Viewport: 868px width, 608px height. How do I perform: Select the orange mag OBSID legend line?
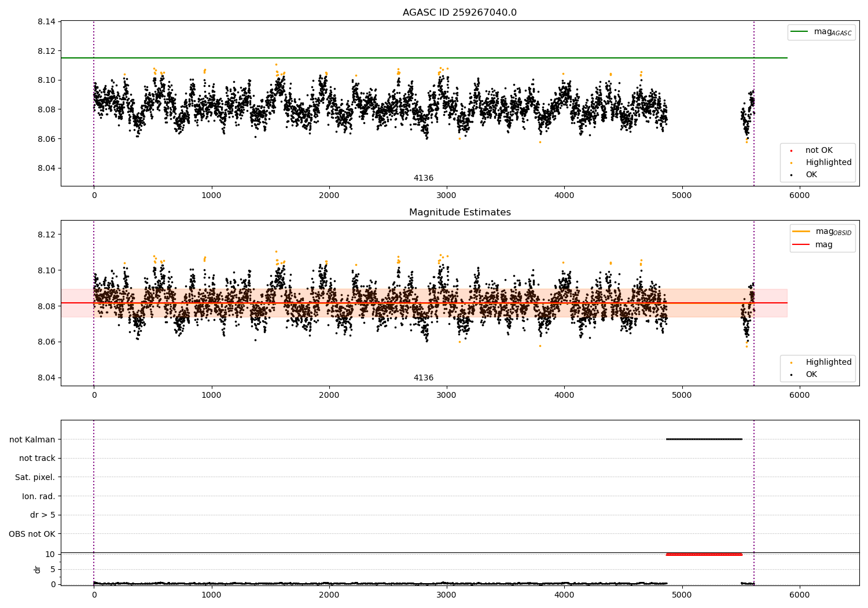tap(801, 232)
